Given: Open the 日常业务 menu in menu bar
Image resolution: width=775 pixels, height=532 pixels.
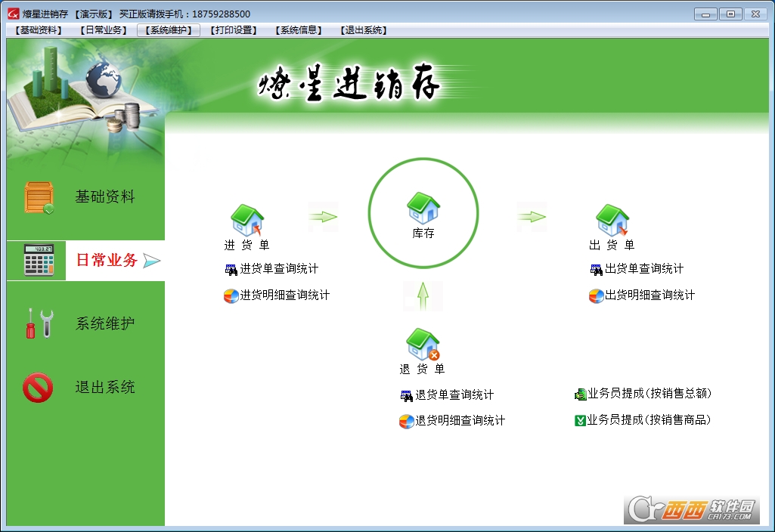Looking at the screenshot, I should (x=103, y=30).
